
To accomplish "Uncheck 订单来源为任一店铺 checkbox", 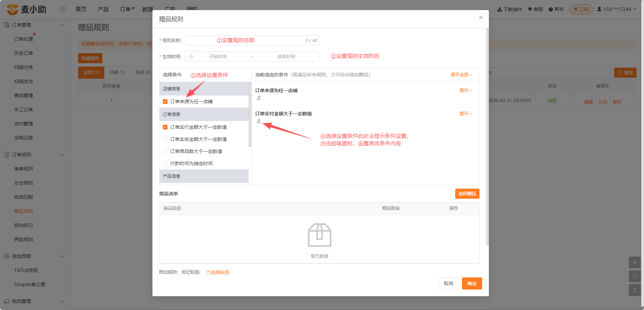I will [x=165, y=102].
